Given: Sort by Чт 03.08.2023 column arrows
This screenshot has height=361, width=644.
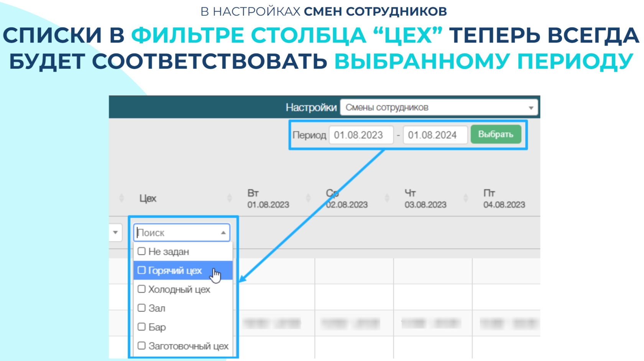Looking at the screenshot, I should pos(465,198).
